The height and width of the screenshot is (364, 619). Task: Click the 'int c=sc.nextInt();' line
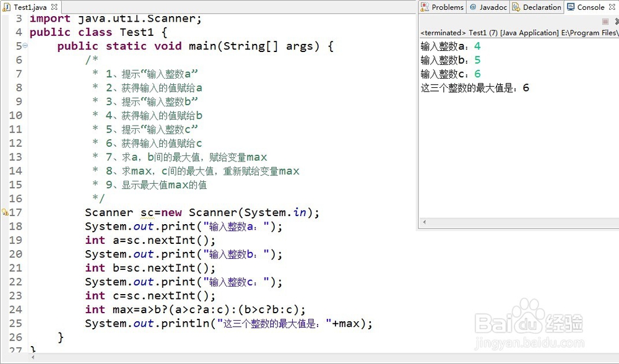[x=150, y=296]
